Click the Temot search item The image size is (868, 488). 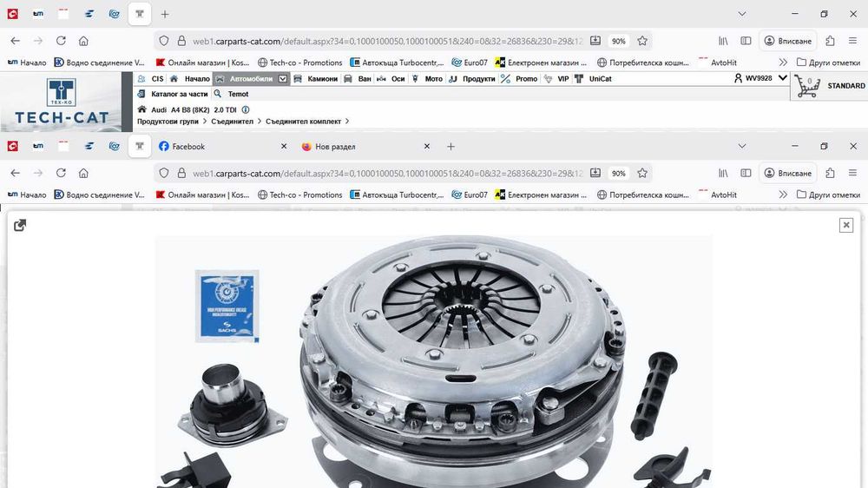[232, 94]
